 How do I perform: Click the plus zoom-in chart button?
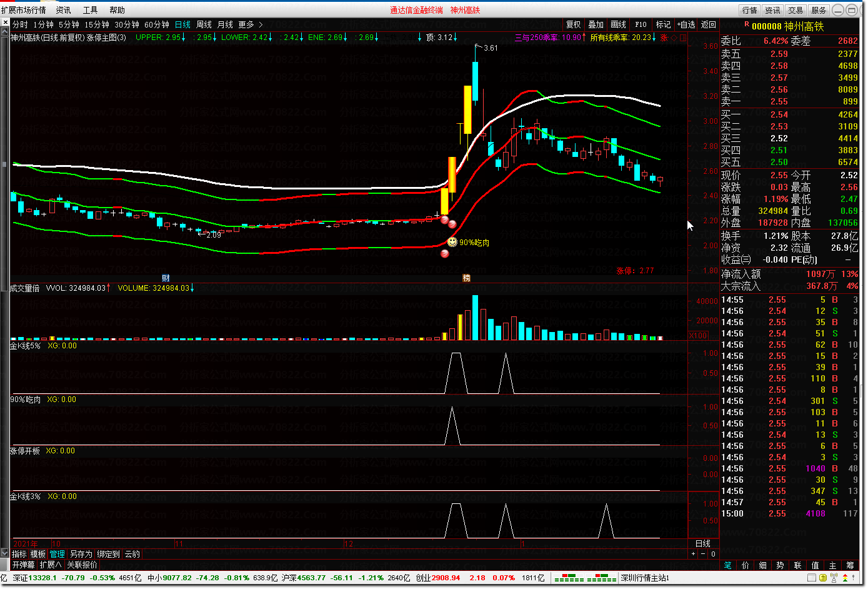click(692, 554)
